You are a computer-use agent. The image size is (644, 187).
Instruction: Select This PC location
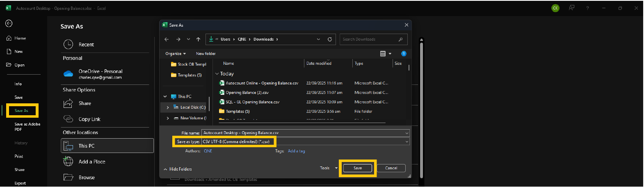(x=107, y=146)
